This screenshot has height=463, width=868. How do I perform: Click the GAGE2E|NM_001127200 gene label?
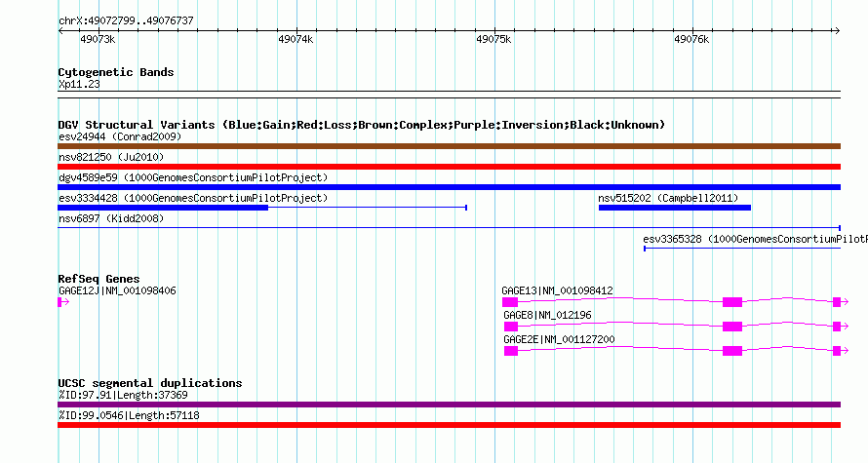(559, 339)
